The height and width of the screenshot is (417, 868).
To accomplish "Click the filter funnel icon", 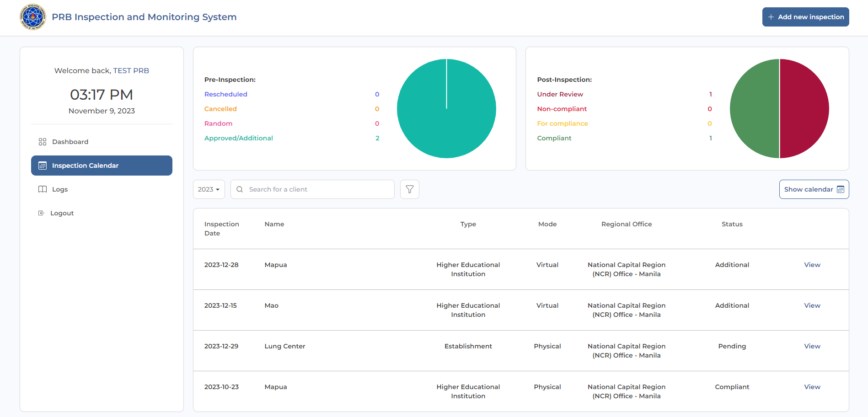I will 409,189.
